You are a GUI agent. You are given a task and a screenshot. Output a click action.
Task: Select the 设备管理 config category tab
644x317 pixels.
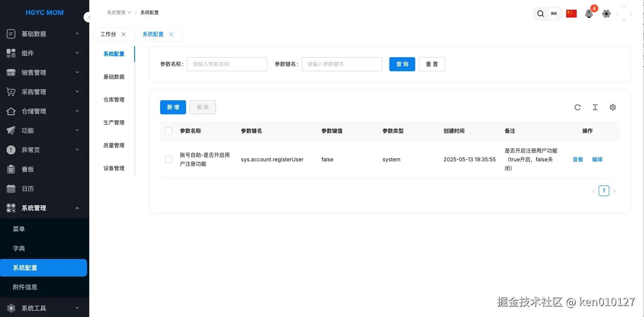pyautogui.click(x=114, y=168)
